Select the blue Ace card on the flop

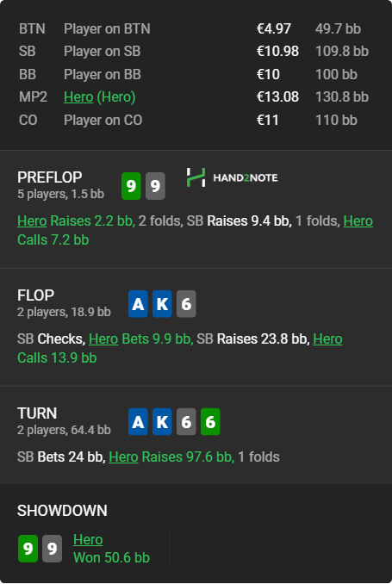click(x=138, y=304)
